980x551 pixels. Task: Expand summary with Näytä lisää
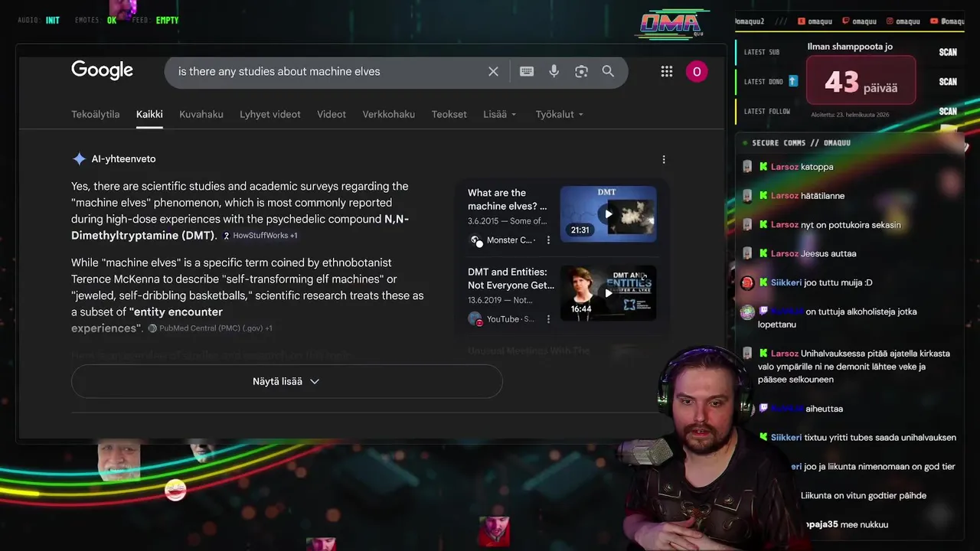coord(286,381)
